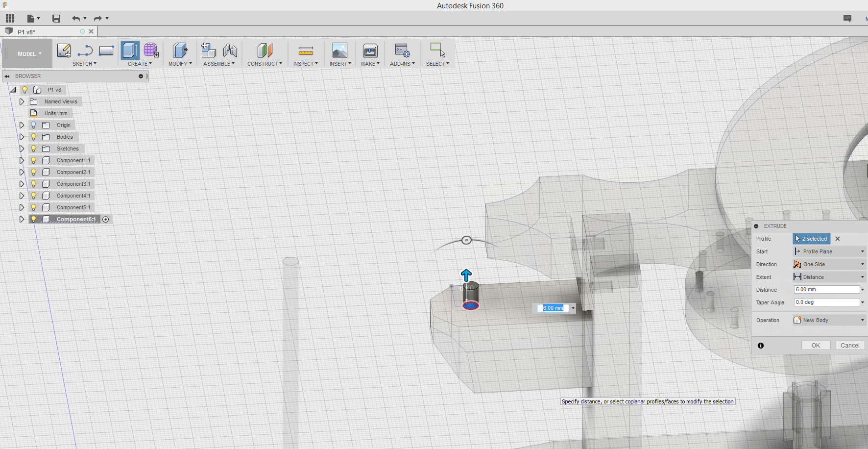
Task: Toggle visibility bulb of Component4:1
Action: point(33,196)
